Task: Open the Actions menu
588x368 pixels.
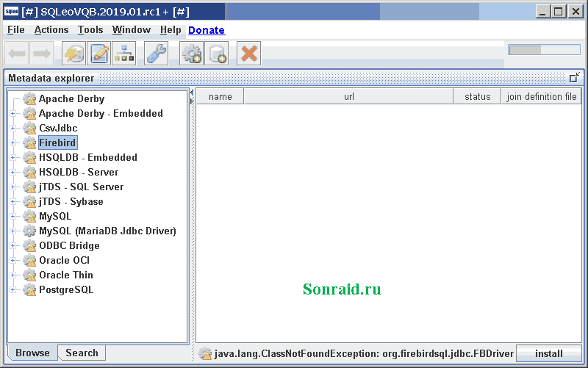Action: [x=51, y=30]
